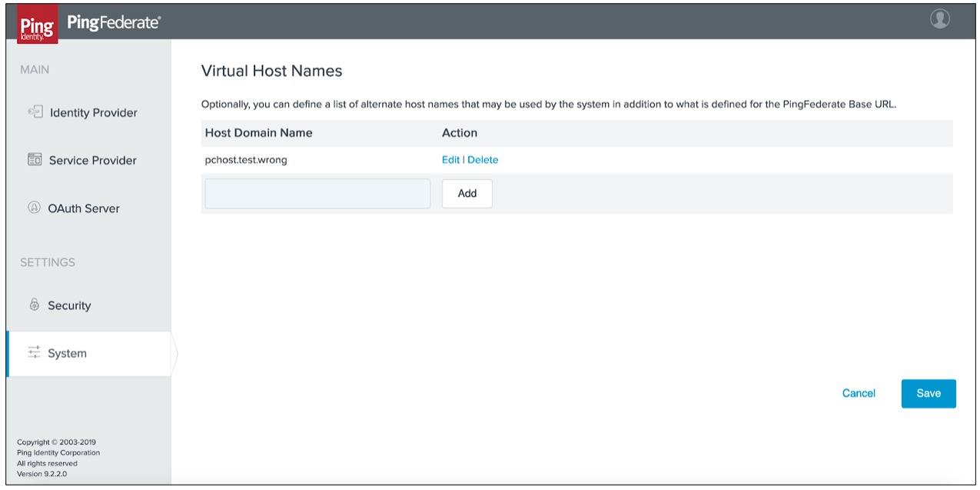The height and width of the screenshot is (490, 980).
Task: Click the Host Domain Name column header
Action: tap(258, 132)
